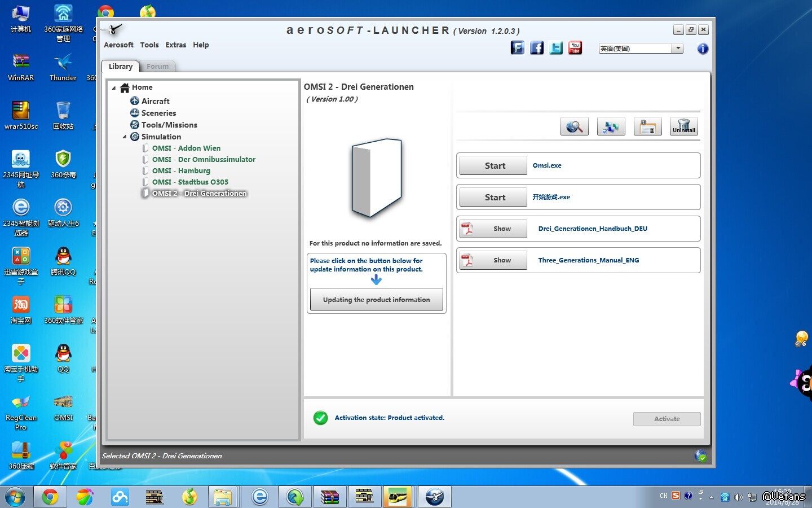Image resolution: width=812 pixels, height=508 pixels.
Task: Click the greyed Activate button
Action: point(667,419)
